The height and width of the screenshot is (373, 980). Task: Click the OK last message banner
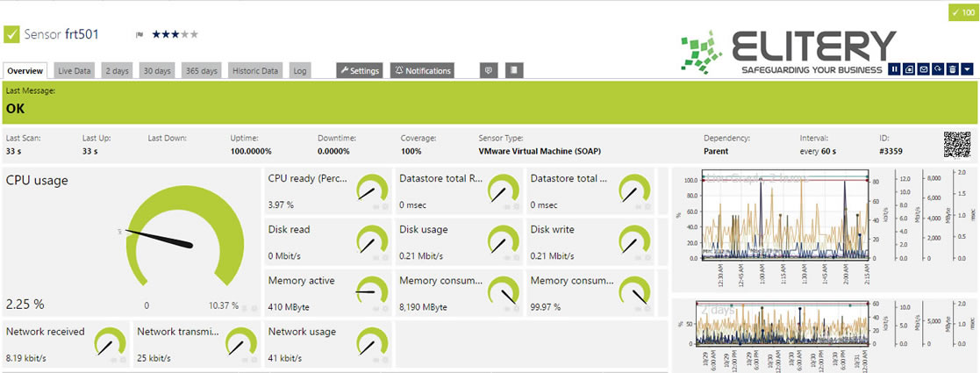tap(490, 102)
